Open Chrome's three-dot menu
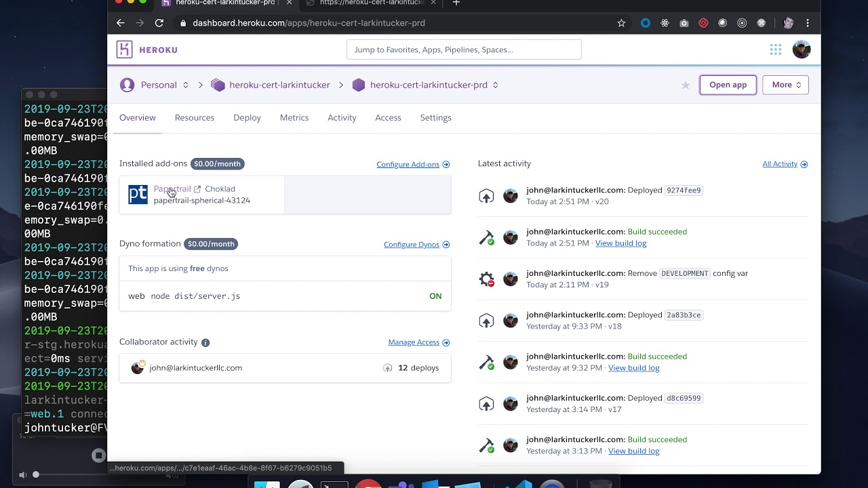This screenshot has width=868, height=488. point(808,23)
